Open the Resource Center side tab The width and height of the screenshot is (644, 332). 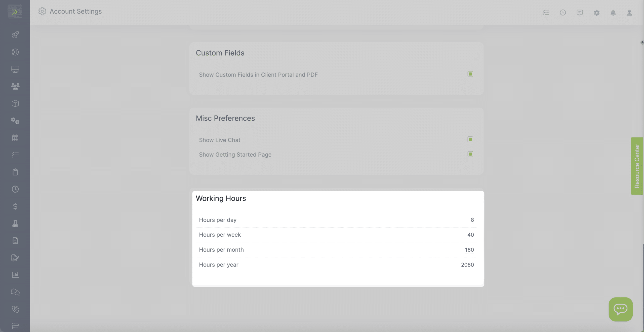tap(637, 166)
